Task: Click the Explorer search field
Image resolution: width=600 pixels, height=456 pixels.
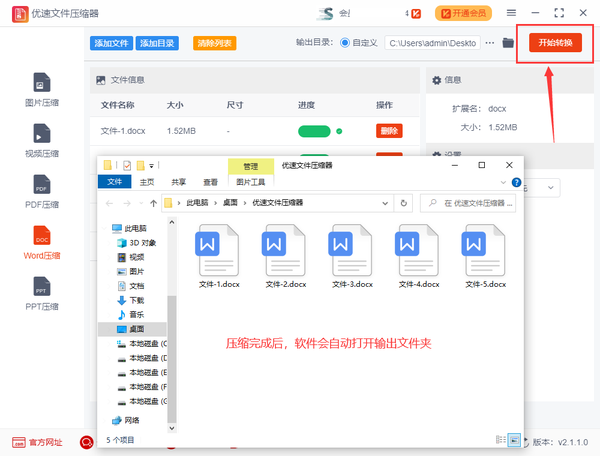Action: click(x=470, y=202)
